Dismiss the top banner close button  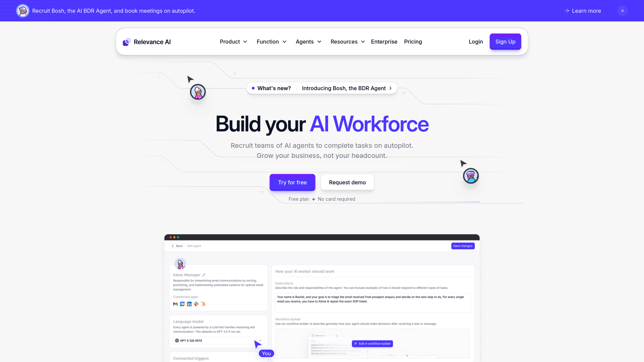click(622, 11)
